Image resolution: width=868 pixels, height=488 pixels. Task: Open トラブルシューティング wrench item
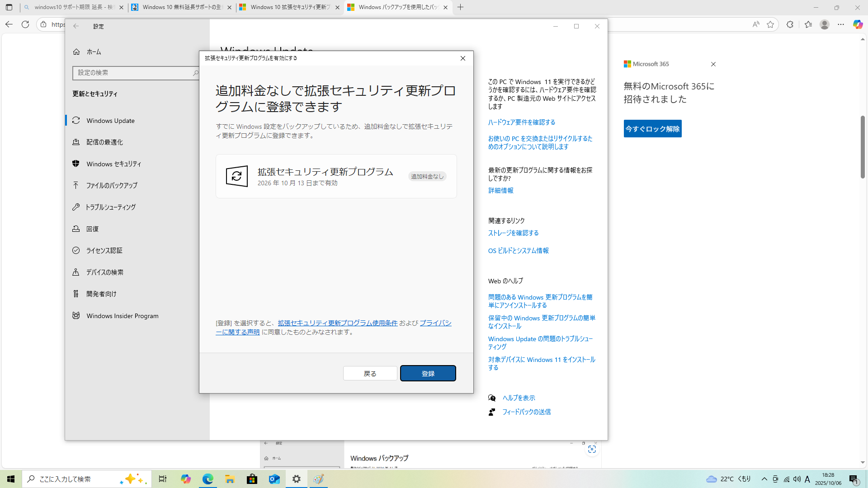pos(110,207)
